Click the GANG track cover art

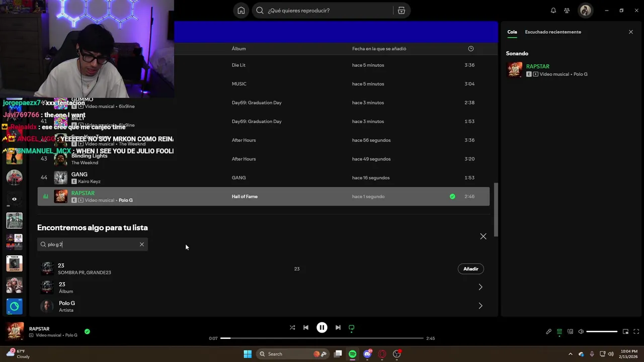(x=60, y=177)
